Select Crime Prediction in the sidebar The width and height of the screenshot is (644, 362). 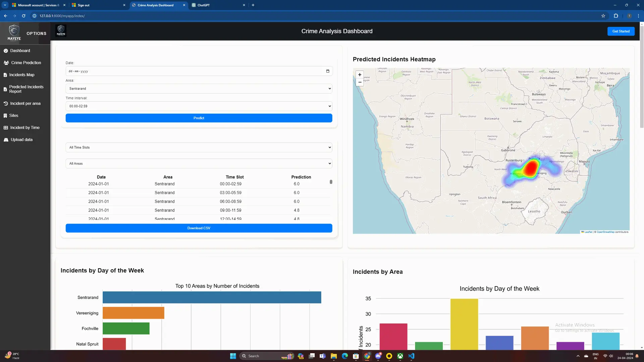(26, 63)
